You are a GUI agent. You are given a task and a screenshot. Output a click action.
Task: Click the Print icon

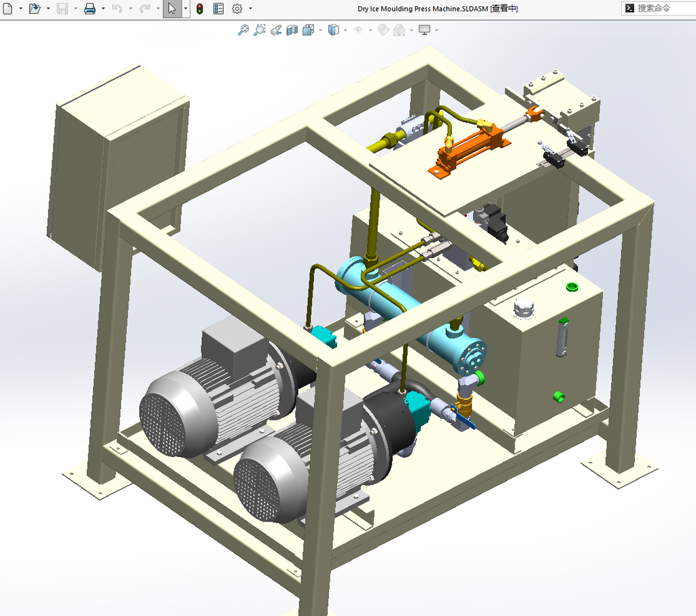tap(90, 8)
